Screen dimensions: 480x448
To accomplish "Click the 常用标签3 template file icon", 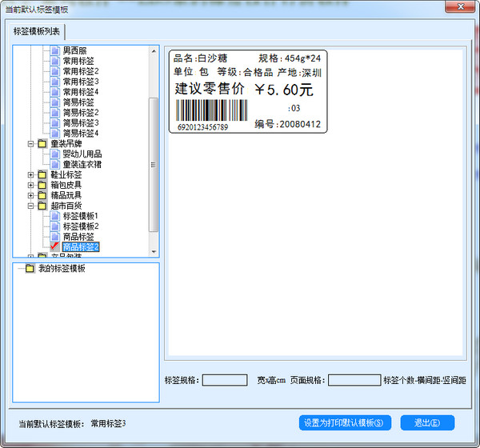I will [54, 82].
